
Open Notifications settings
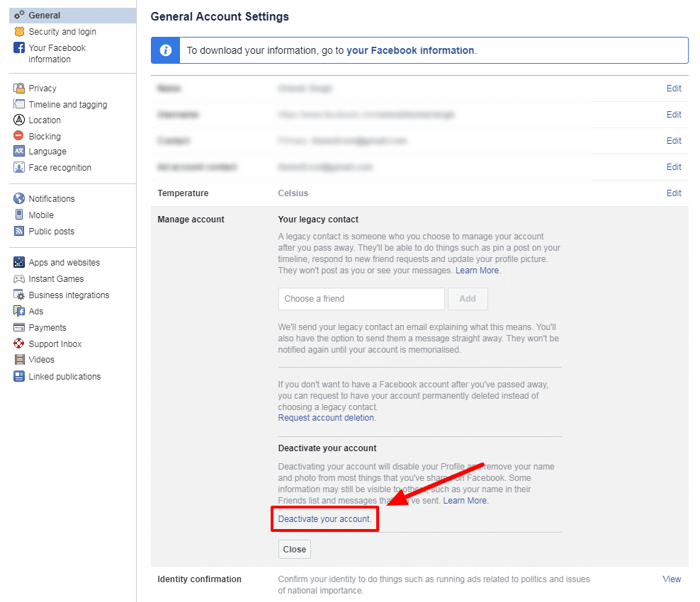click(x=52, y=198)
